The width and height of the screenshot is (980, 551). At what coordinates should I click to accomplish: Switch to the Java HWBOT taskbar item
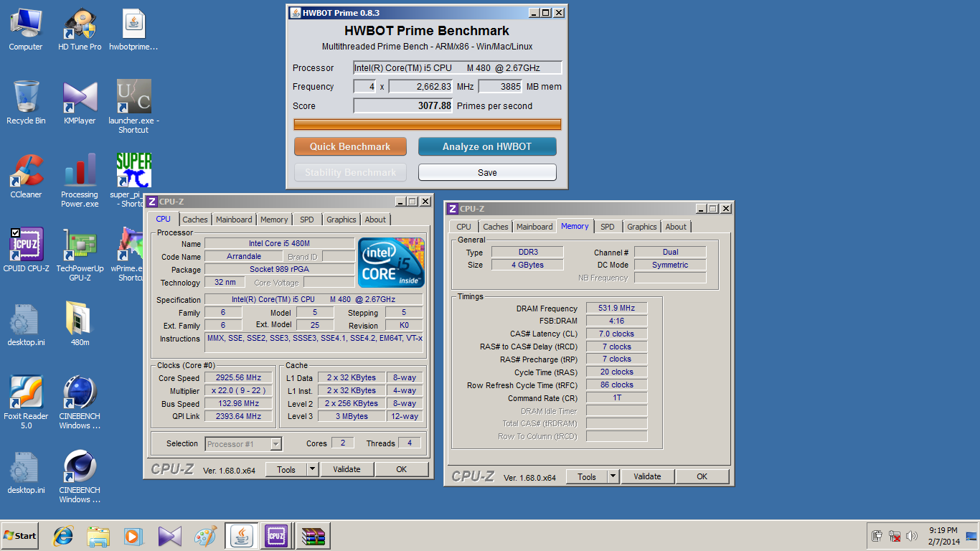click(x=242, y=536)
